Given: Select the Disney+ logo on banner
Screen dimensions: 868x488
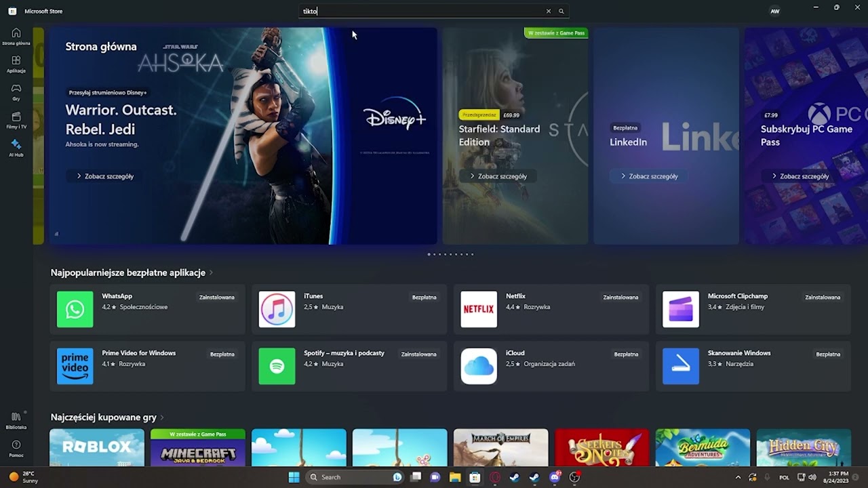Looking at the screenshot, I should point(395,115).
